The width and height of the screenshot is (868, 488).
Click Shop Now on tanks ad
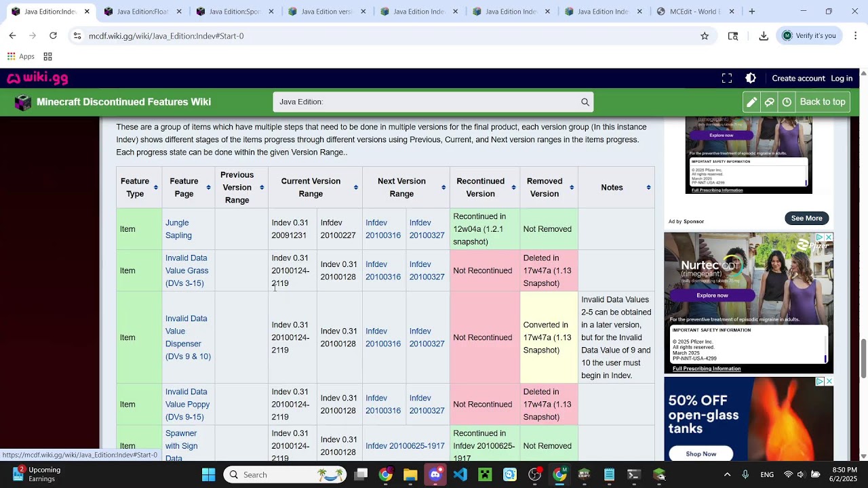click(x=701, y=453)
